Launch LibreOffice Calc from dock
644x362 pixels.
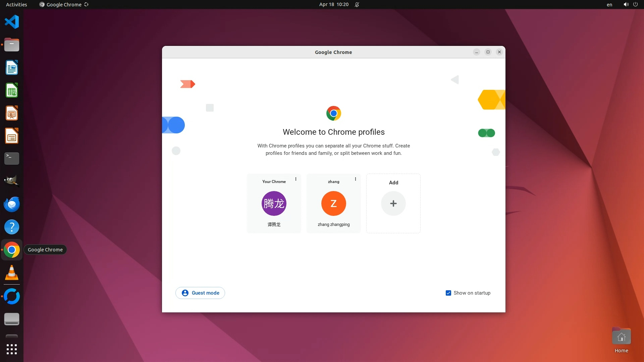point(12,90)
